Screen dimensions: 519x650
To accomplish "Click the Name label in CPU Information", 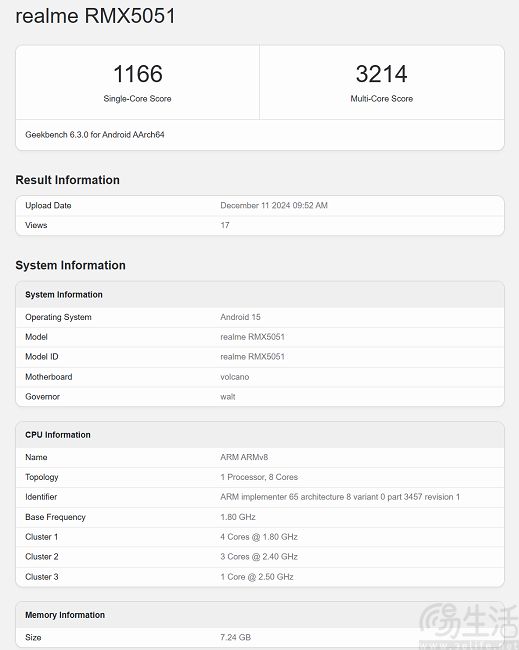I will coord(36,457).
